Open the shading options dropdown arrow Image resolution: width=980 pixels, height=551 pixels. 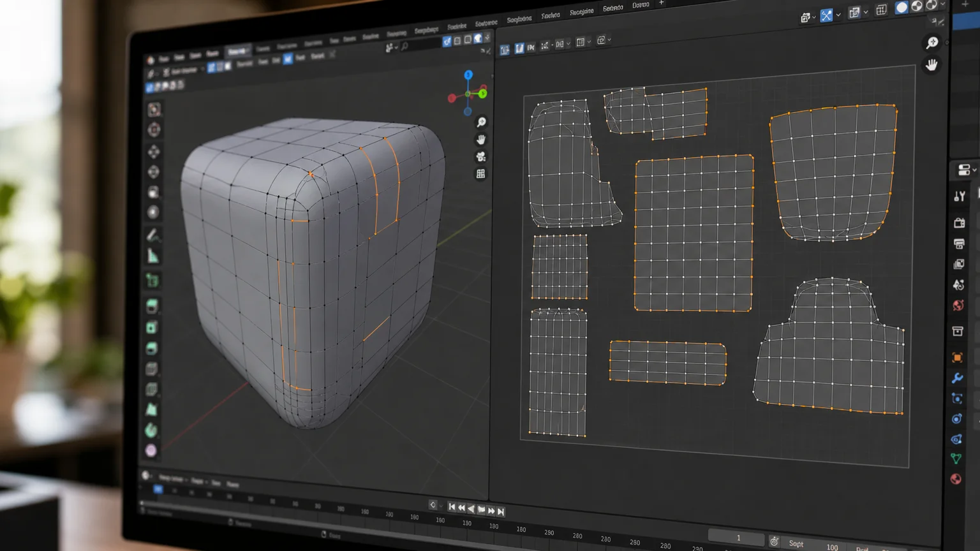[x=943, y=4]
